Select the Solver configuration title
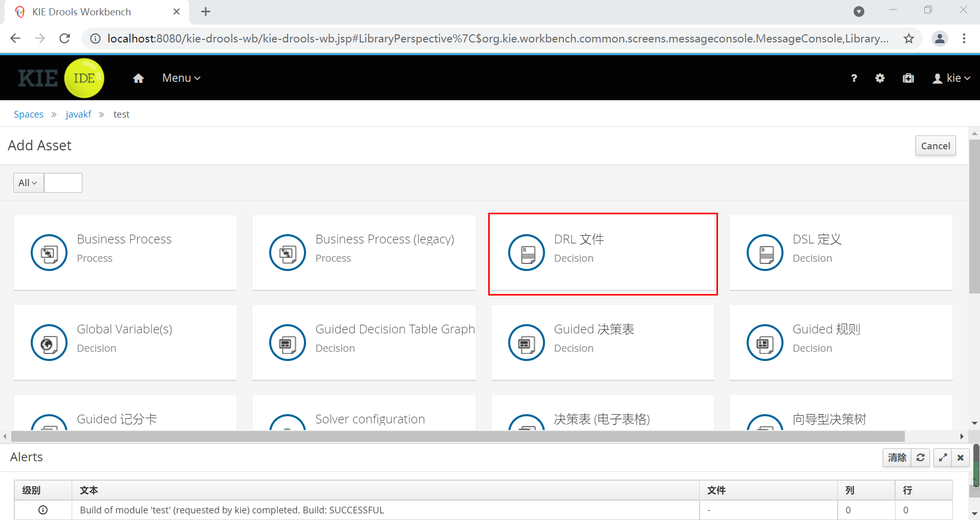Image resolution: width=980 pixels, height=520 pixels. pyautogui.click(x=370, y=419)
